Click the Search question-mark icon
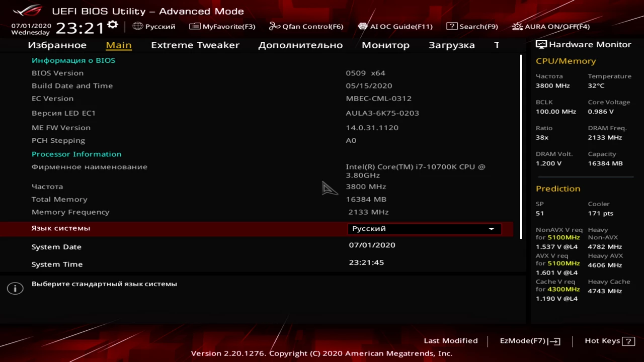Viewport: 644px width, 362px height. (452, 26)
